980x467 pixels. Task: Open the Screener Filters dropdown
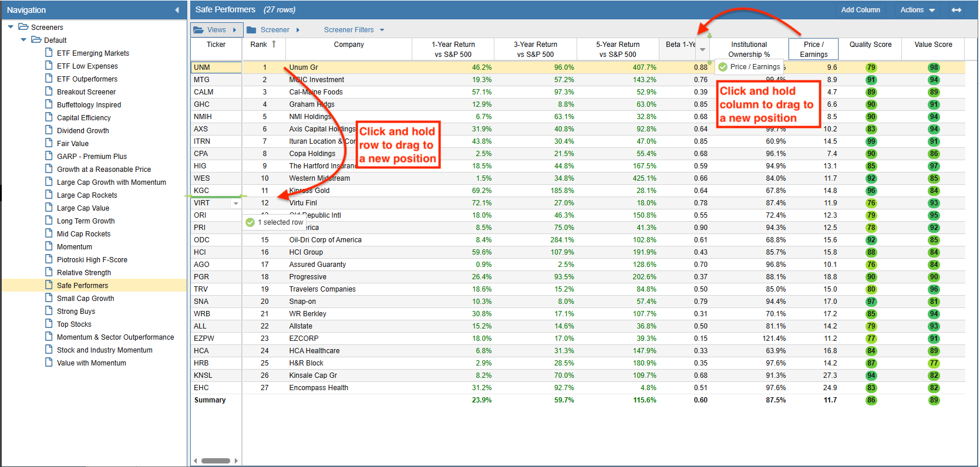point(354,30)
